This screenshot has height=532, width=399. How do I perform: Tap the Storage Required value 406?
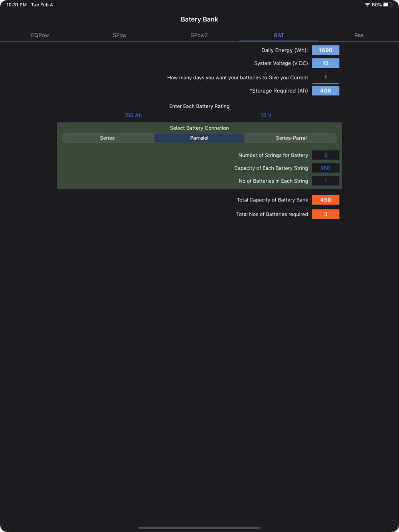[x=326, y=91]
